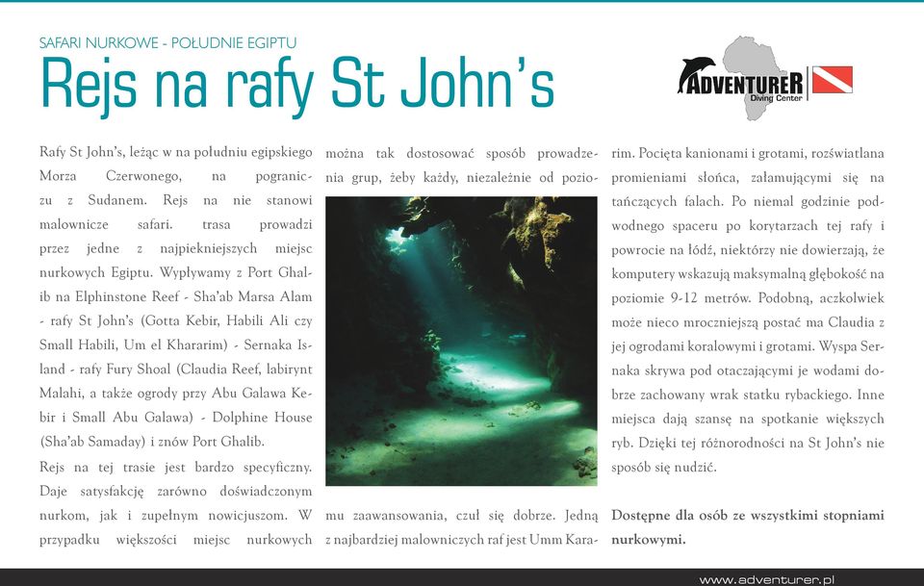Viewport: 924px width, 586px height.
Task: Click the line 'komputery wskazują maksymalną głębokość na'
Action: (x=748, y=274)
